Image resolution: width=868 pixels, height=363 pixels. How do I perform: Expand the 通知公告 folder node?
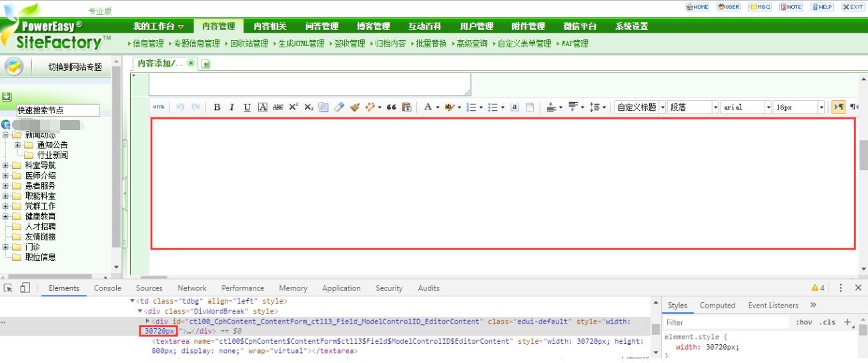(x=17, y=145)
